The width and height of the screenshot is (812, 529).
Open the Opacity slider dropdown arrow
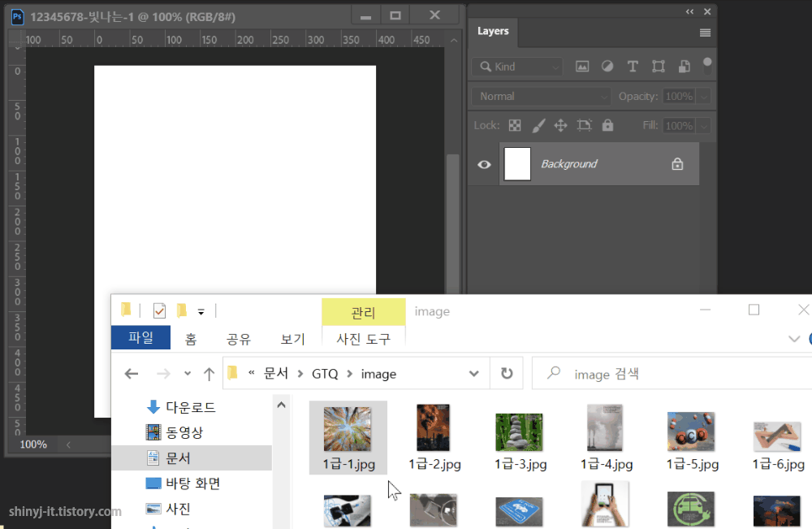point(704,97)
